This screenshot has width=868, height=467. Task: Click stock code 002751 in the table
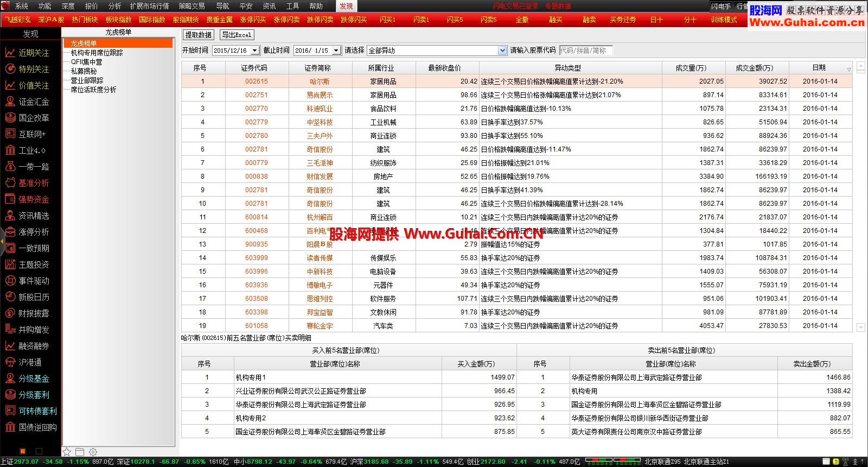(x=256, y=95)
